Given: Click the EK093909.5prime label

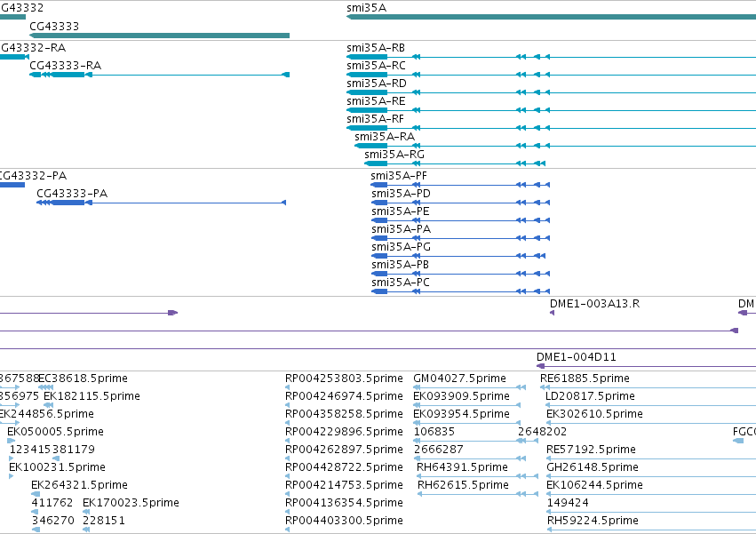Looking at the screenshot, I should pos(461,396).
